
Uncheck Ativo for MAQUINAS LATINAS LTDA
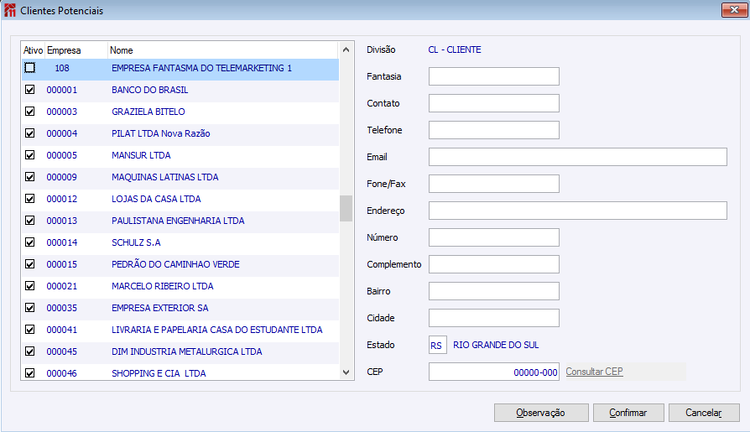30,177
